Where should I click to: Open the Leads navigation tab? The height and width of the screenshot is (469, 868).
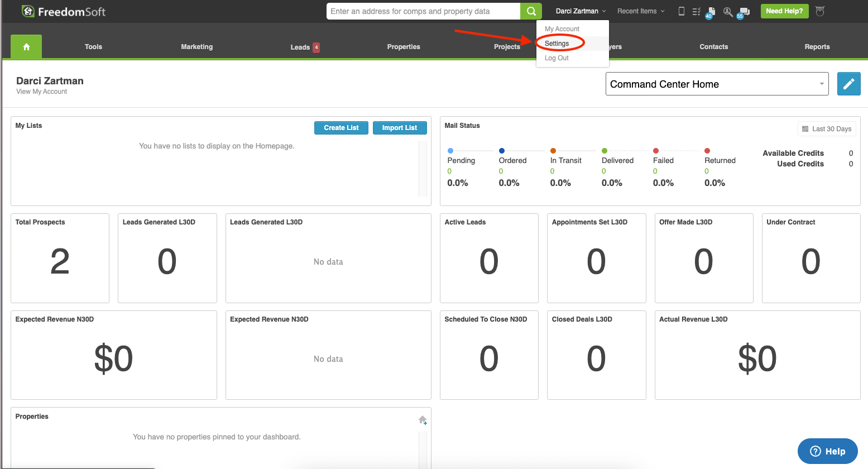coord(300,47)
